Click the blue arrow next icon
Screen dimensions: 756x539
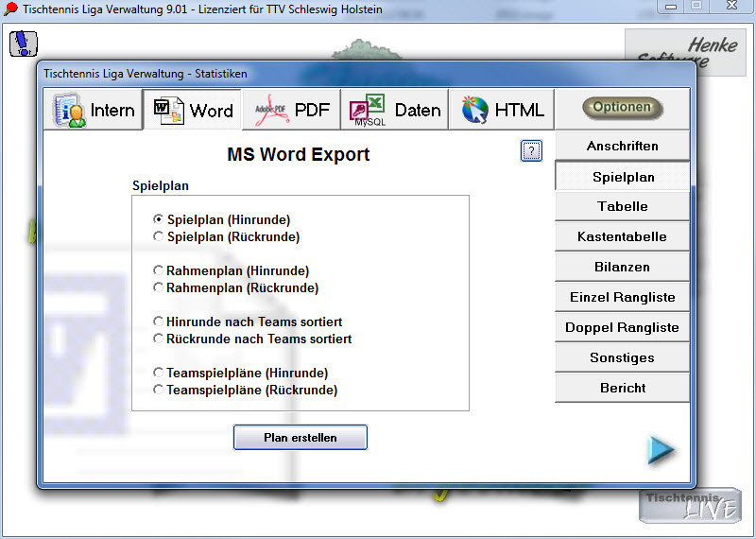661,451
